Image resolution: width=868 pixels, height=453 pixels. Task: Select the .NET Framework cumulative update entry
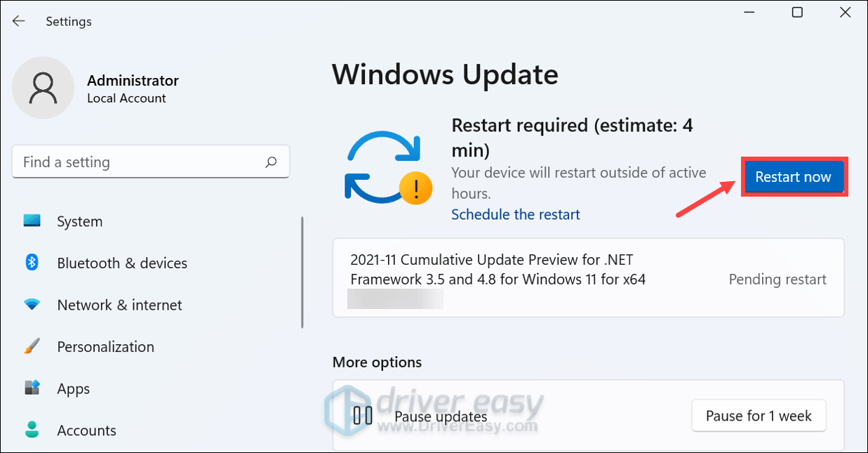pos(588,277)
